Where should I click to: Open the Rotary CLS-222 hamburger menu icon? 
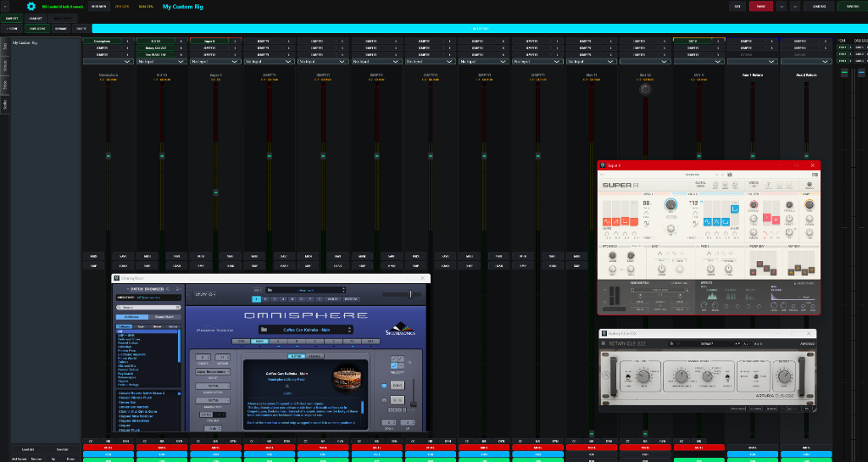tap(604, 343)
